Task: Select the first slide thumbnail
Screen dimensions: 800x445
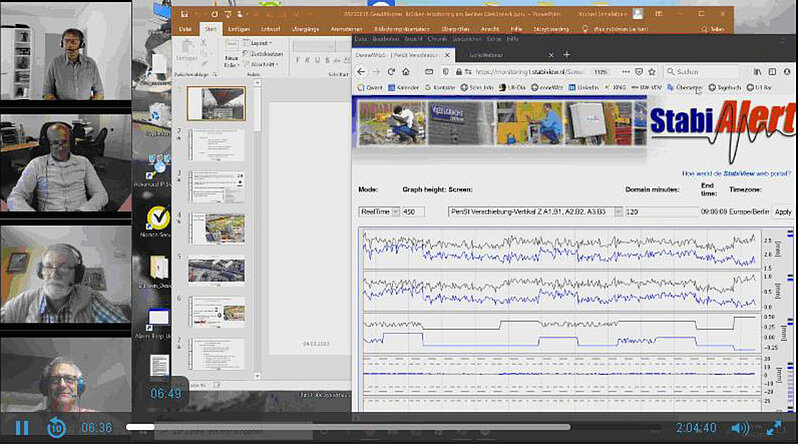Action: (x=216, y=103)
